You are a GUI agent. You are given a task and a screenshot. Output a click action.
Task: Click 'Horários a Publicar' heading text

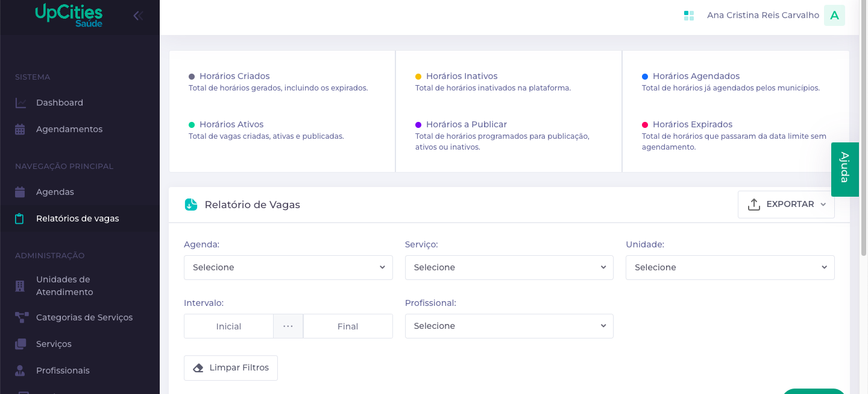click(467, 124)
